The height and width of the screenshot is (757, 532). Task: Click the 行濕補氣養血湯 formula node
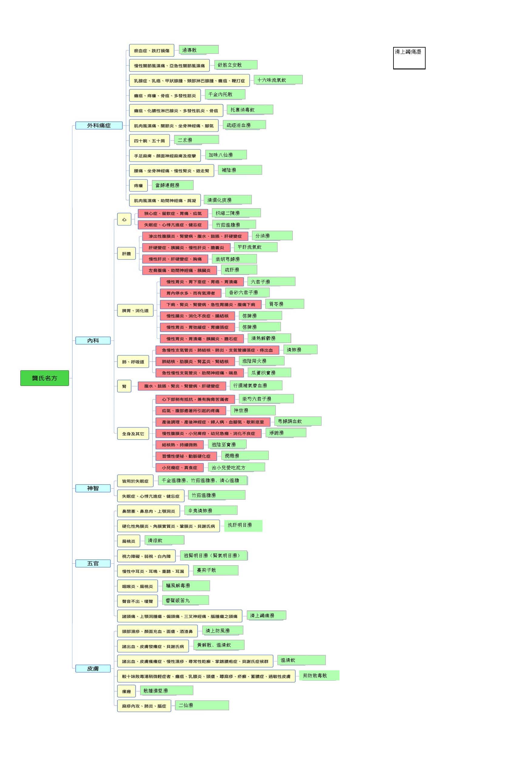pyautogui.click(x=256, y=385)
